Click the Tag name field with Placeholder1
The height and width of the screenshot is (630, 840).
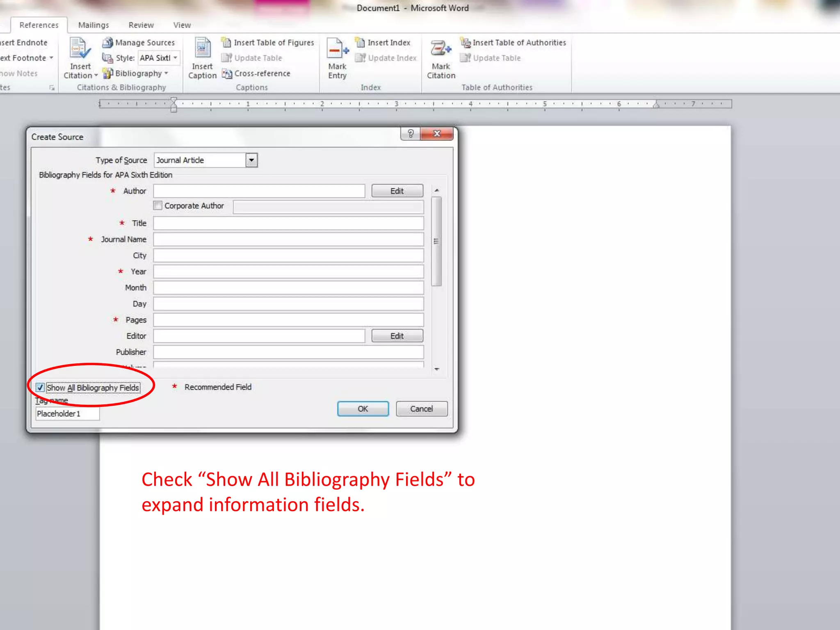pyautogui.click(x=68, y=413)
